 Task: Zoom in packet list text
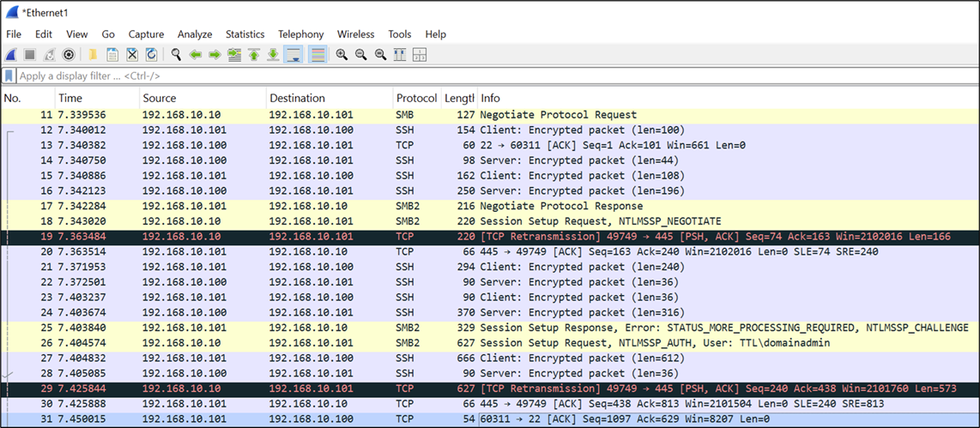(x=342, y=55)
